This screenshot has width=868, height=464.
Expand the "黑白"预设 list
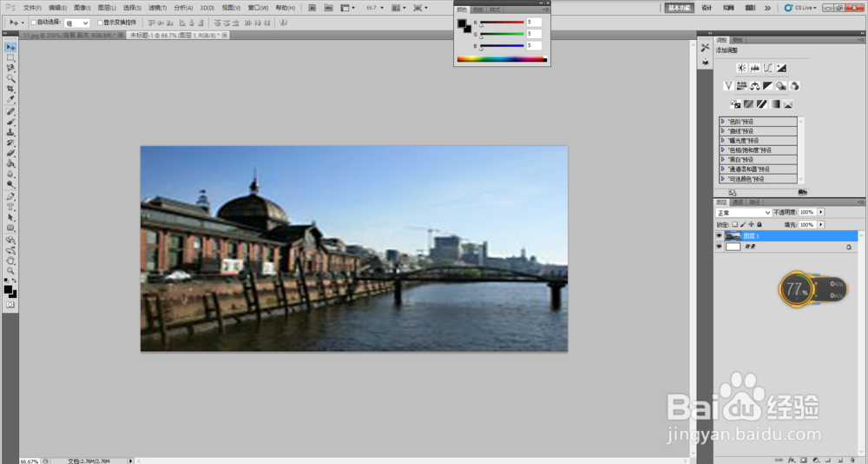click(722, 159)
